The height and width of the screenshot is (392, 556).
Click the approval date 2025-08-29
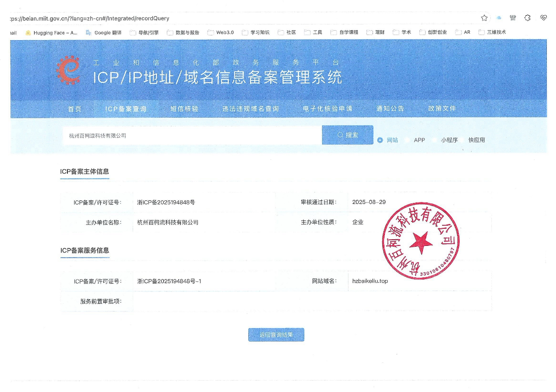coord(369,202)
